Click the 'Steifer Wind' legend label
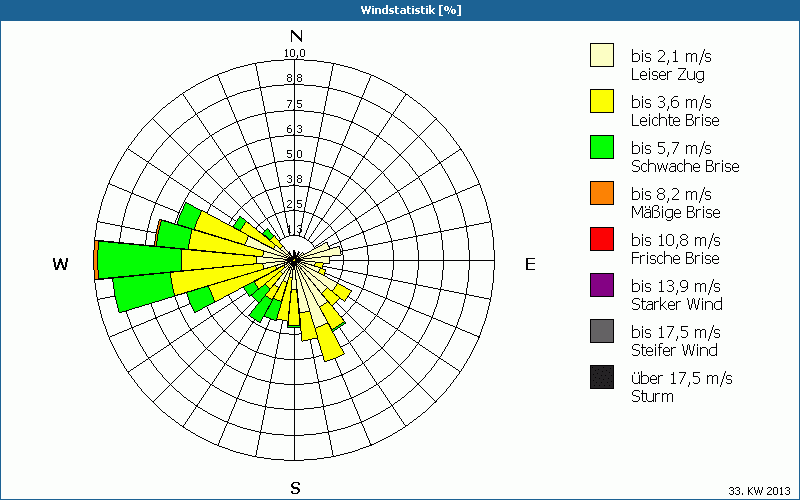The width and height of the screenshot is (800, 500). (674, 350)
